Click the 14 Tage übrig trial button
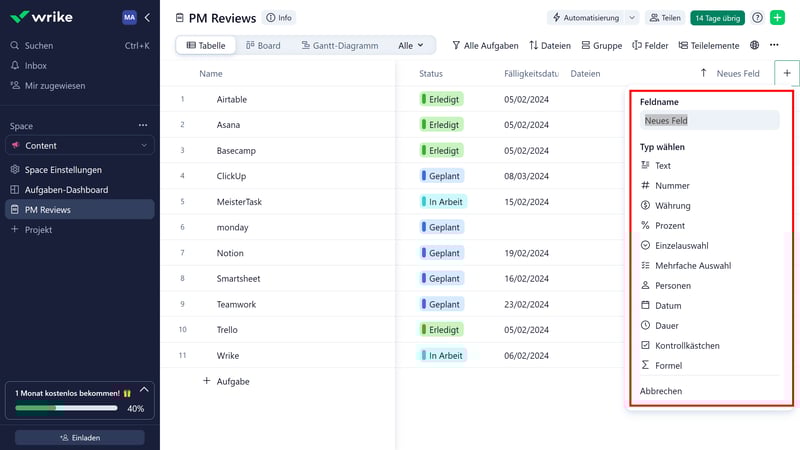Image resolution: width=800 pixels, height=450 pixels. coord(717,18)
